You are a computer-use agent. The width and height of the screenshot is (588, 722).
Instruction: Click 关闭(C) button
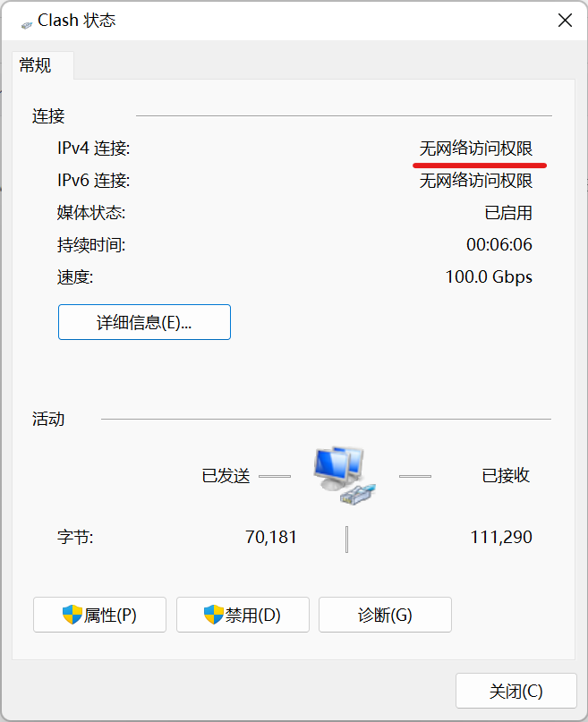point(516,691)
